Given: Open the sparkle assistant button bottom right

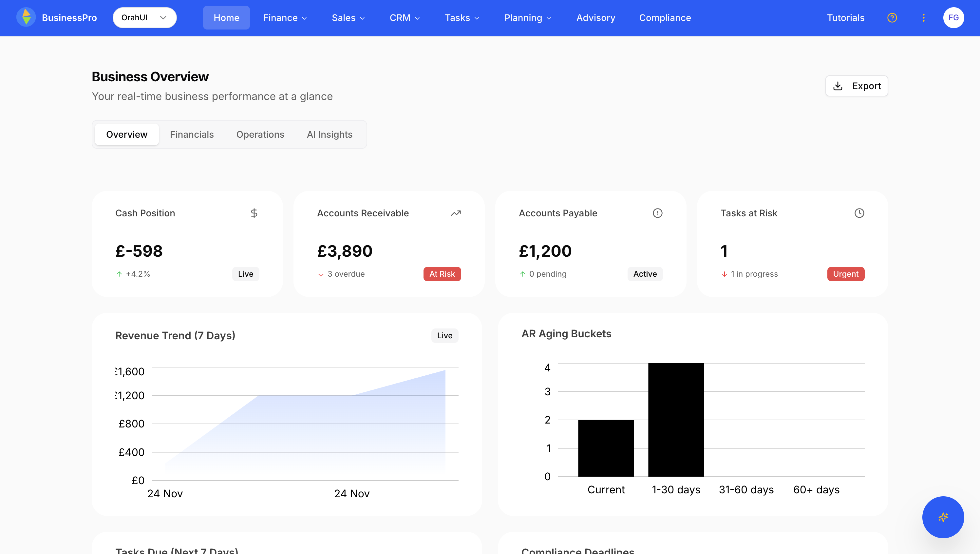Looking at the screenshot, I should click(x=943, y=517).
